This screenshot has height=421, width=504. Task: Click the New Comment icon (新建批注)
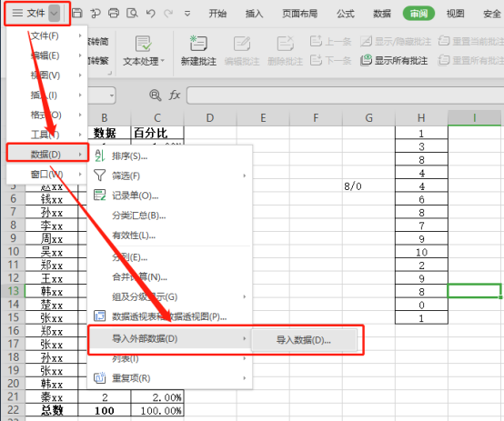tap(198, 50)
